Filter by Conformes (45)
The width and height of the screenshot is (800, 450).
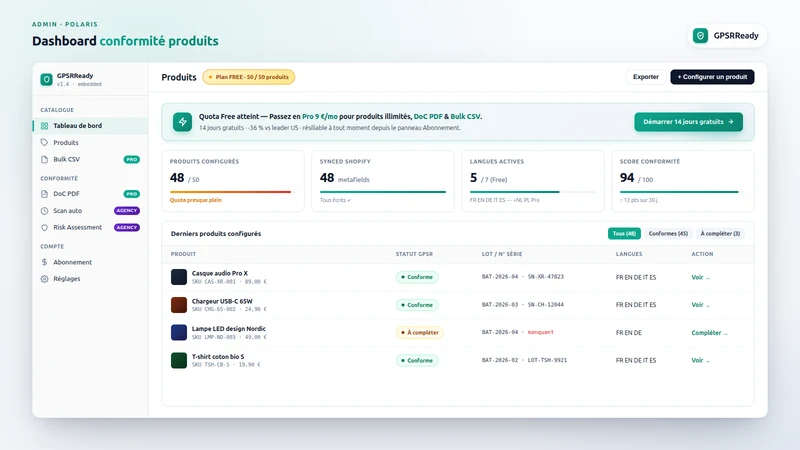click(x=668, y=234)
